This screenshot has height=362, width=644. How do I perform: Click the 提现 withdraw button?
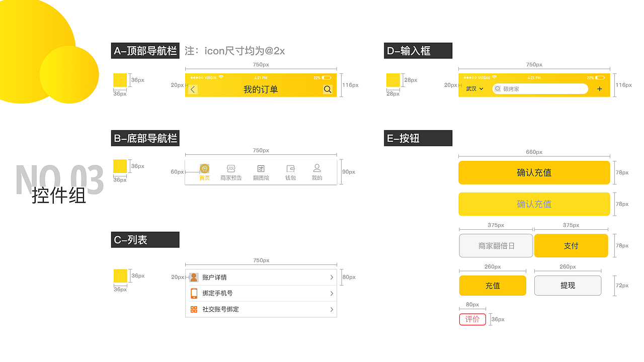(568, 285)
